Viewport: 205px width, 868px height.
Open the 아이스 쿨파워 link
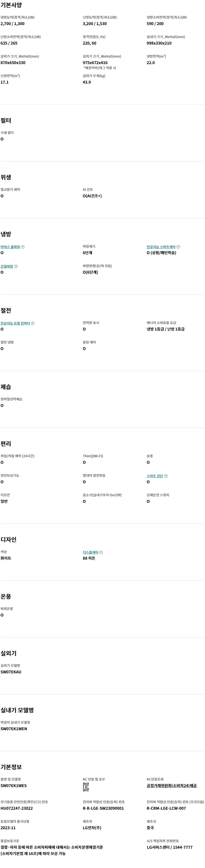[x=10, y=247]
